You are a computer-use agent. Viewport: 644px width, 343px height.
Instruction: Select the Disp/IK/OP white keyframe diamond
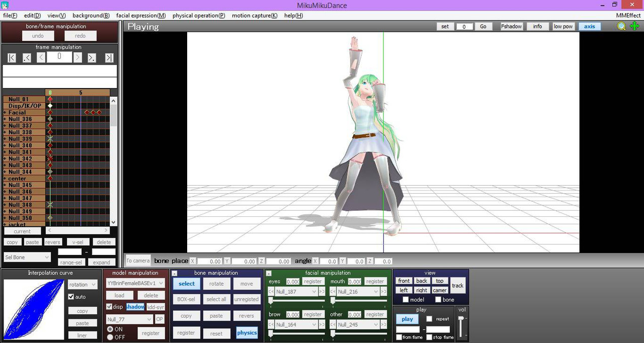(50, 106)
